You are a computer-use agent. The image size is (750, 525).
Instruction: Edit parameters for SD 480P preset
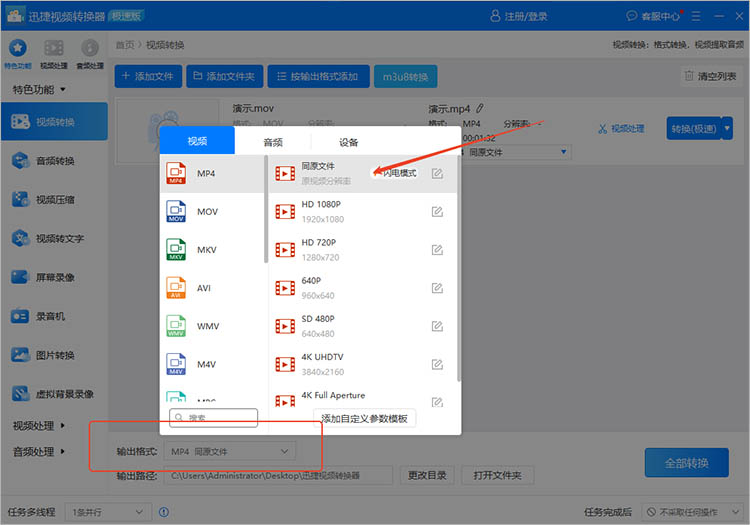437,326
